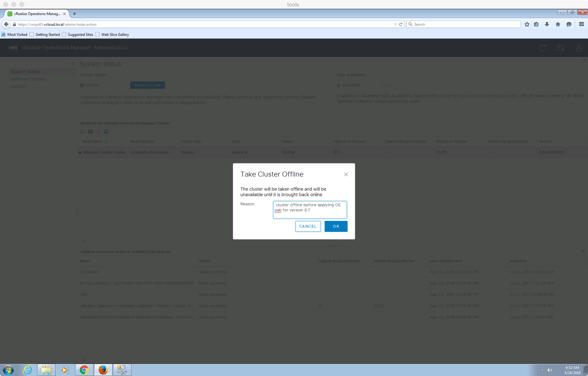588x376 pixels.
Task: Click the Version column header
Action: coord(545,141)
